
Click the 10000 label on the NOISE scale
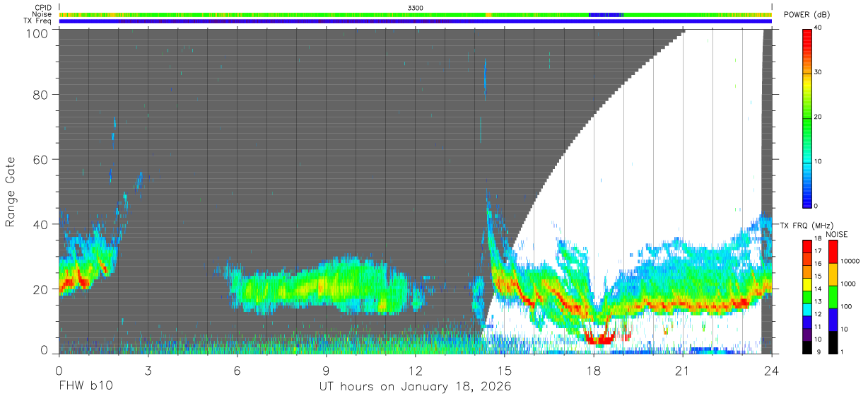coord(850,262)
